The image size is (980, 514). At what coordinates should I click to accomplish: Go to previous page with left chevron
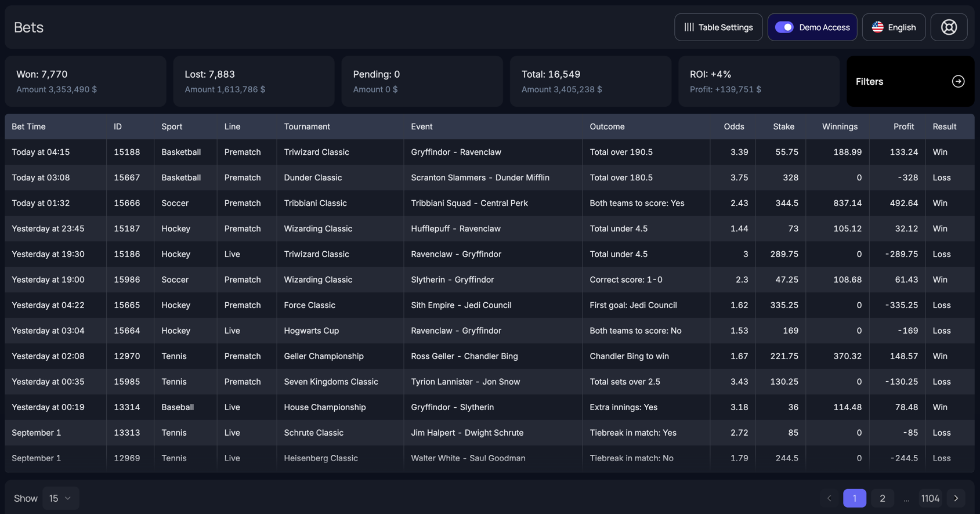pos(829,498)
